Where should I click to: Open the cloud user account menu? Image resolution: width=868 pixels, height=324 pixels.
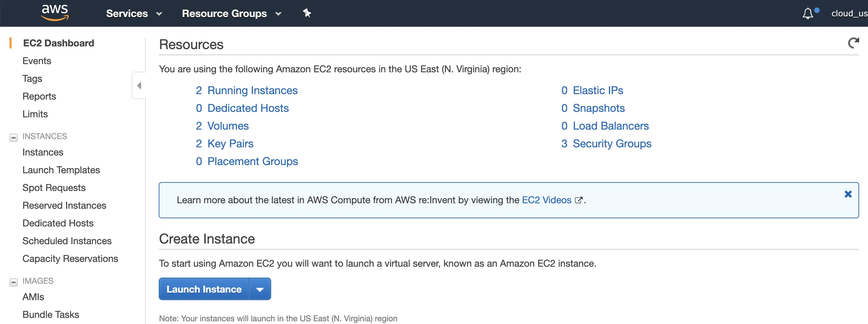(849, 14)
